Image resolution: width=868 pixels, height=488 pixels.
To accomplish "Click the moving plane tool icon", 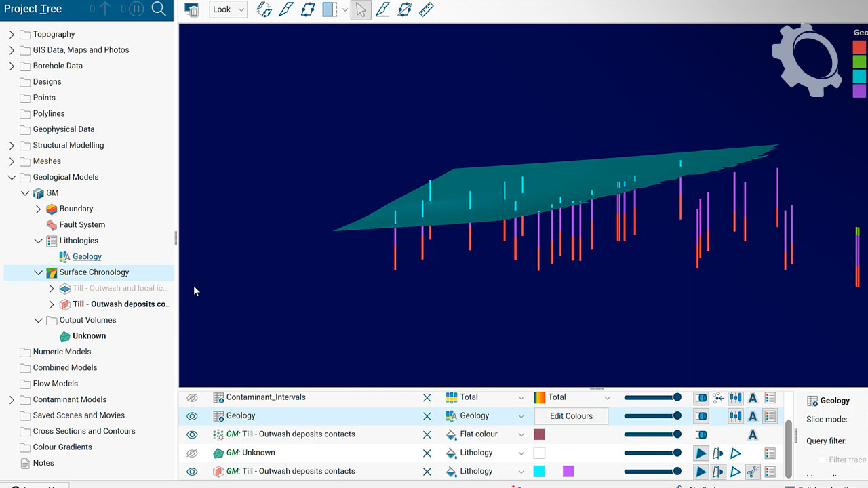I will [308, 9].
